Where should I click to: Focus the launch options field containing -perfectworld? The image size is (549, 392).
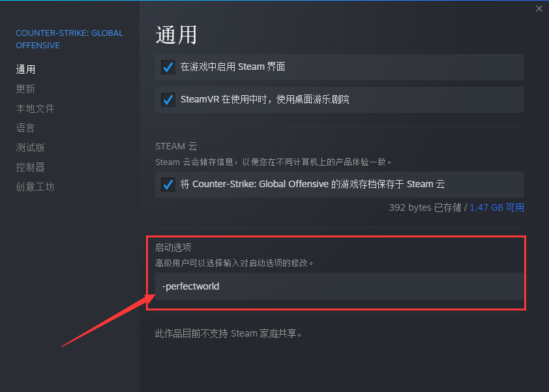340,286
